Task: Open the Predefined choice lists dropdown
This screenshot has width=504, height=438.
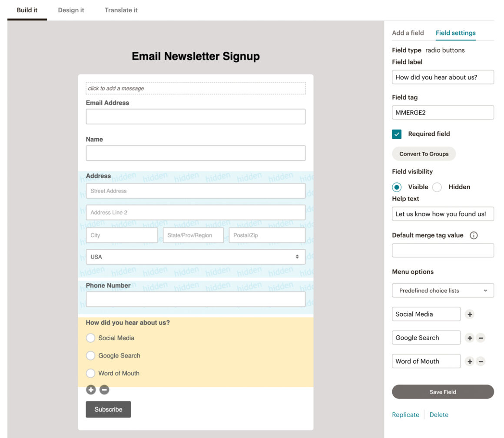Action: point(442,290)
